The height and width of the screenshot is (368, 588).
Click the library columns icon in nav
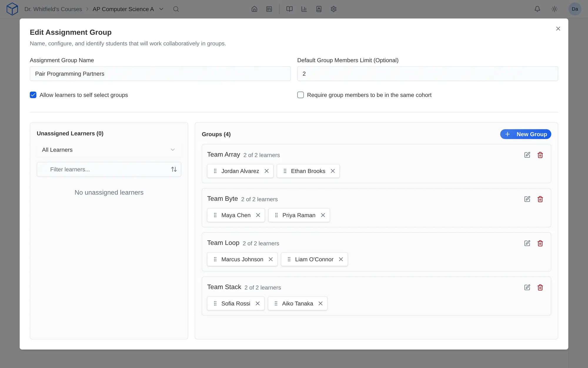point(269,9)
